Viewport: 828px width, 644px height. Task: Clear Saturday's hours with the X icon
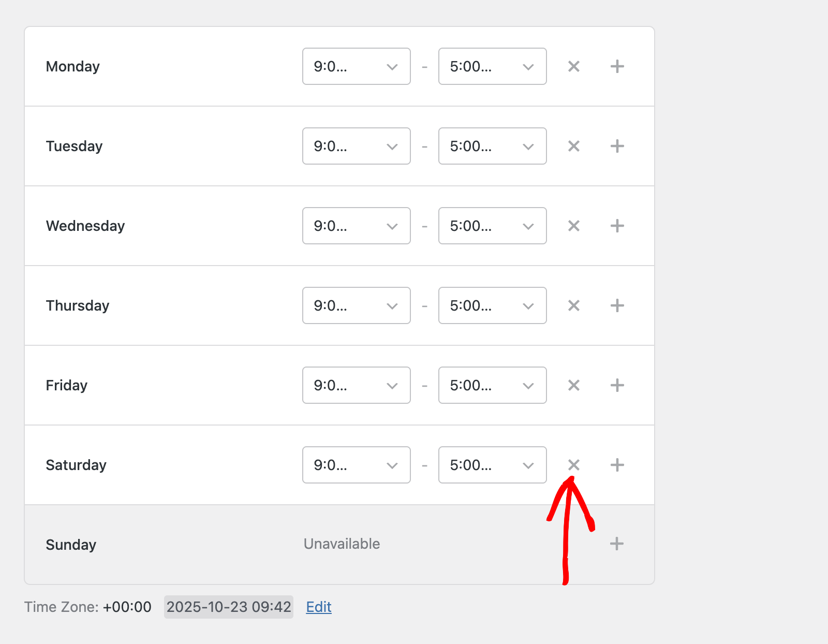click(x=573, y=465)
